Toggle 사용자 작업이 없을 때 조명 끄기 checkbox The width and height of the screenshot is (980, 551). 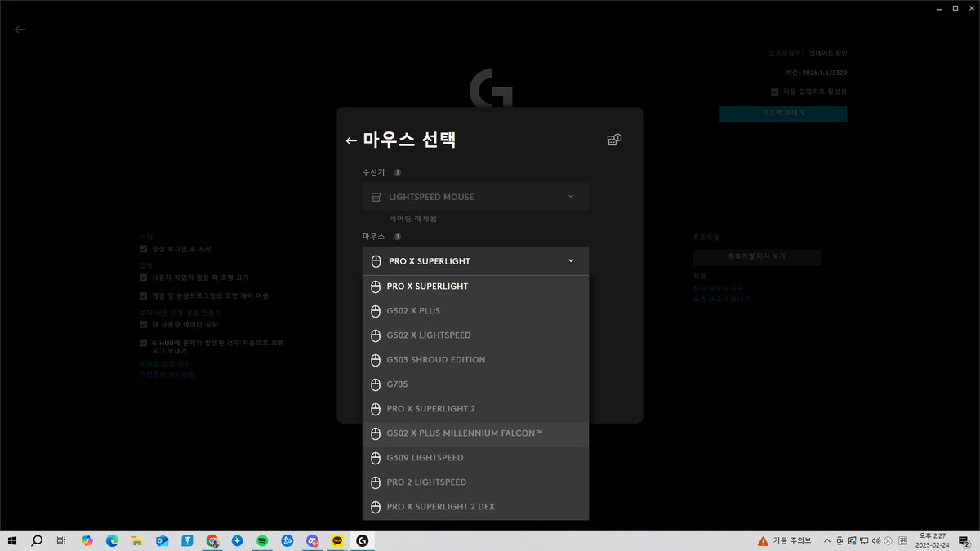[143, 278]
